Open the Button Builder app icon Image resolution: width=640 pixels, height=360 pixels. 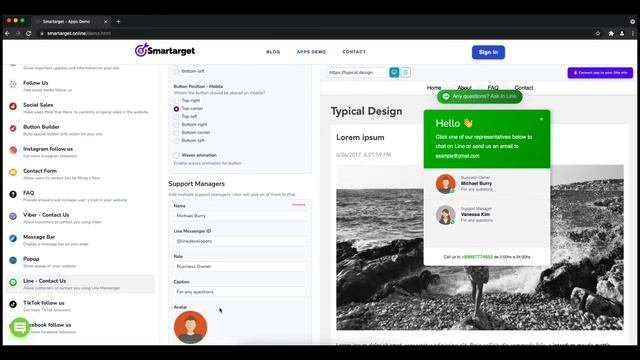pos(13,128)
